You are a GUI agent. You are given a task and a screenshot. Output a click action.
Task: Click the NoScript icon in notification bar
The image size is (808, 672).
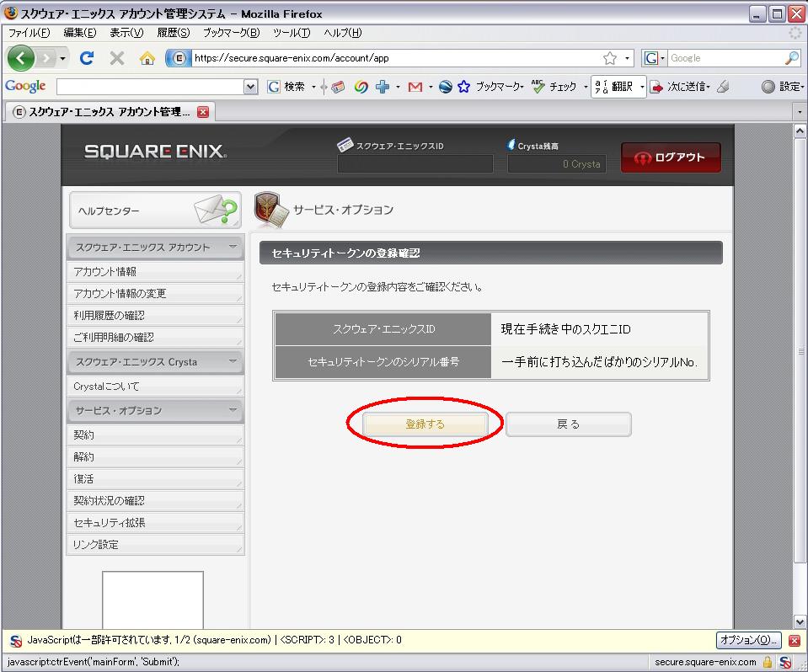[x=16, y=641]
